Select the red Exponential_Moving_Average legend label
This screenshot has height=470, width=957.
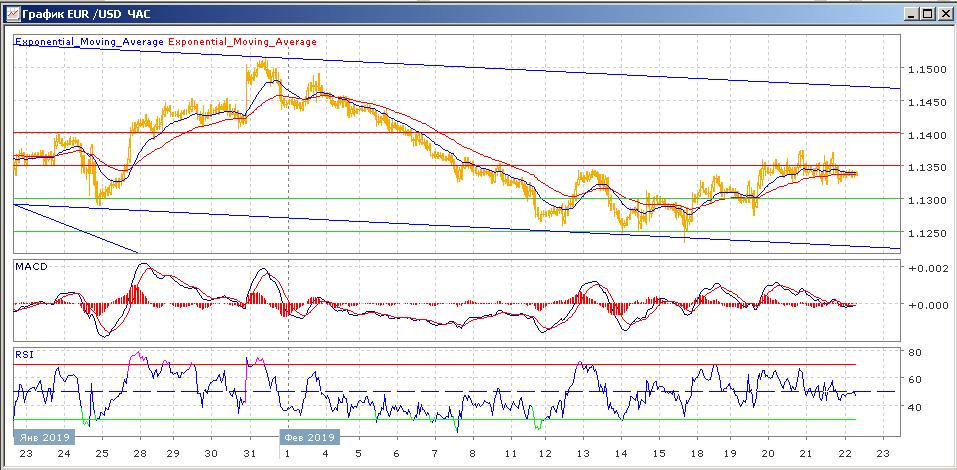click(x=243, y=42)
